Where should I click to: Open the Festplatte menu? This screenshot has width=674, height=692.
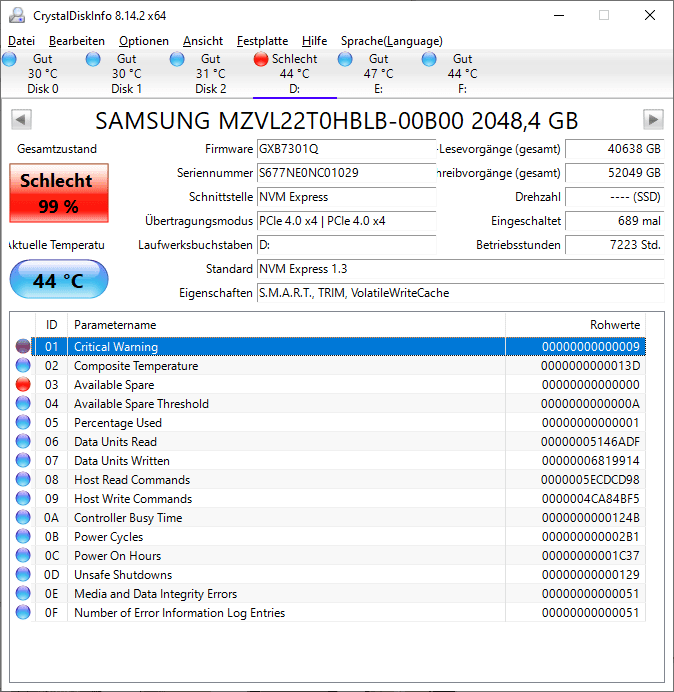click(x=262, y=41)
